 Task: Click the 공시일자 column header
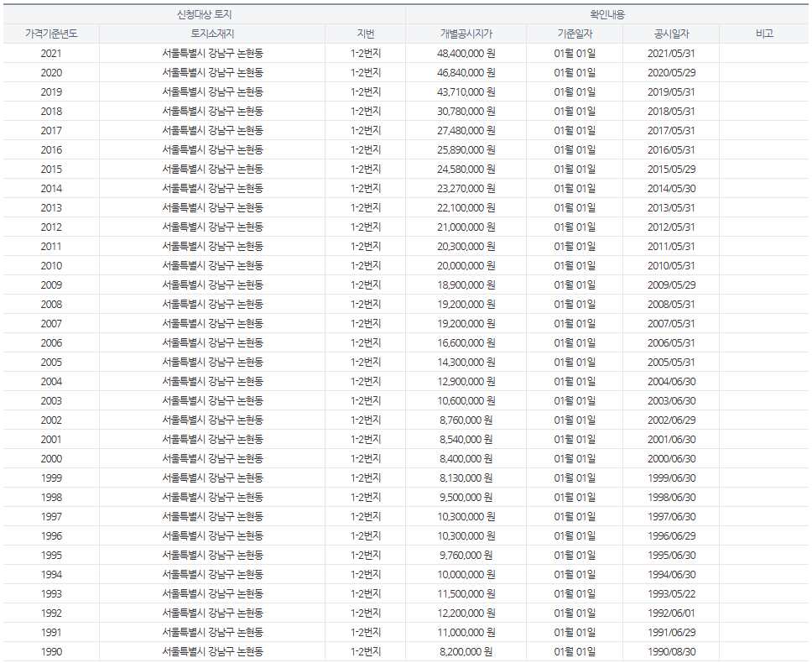[x=671, y=34]
